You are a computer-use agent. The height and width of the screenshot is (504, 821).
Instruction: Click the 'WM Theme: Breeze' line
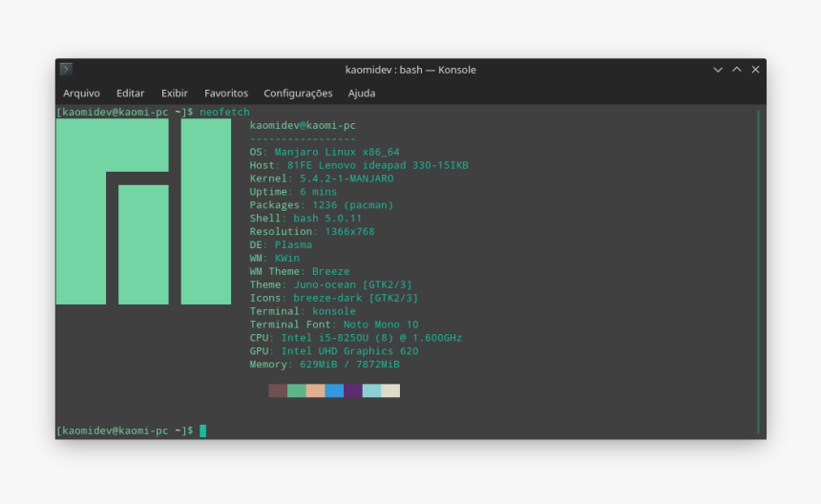(x=300, y=272)
